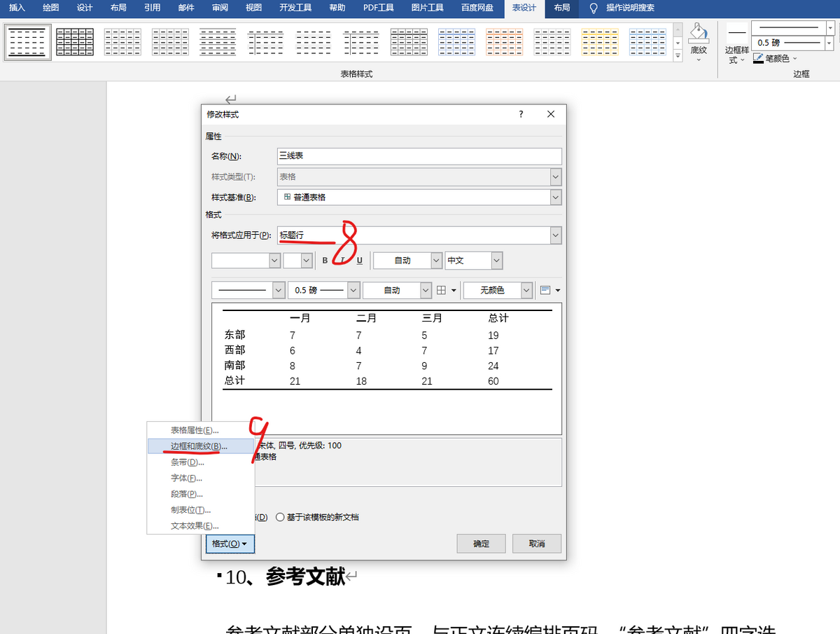The image size is (840, 634).
Task: Click the 名称 field containing 三线表
Action: 419,156
